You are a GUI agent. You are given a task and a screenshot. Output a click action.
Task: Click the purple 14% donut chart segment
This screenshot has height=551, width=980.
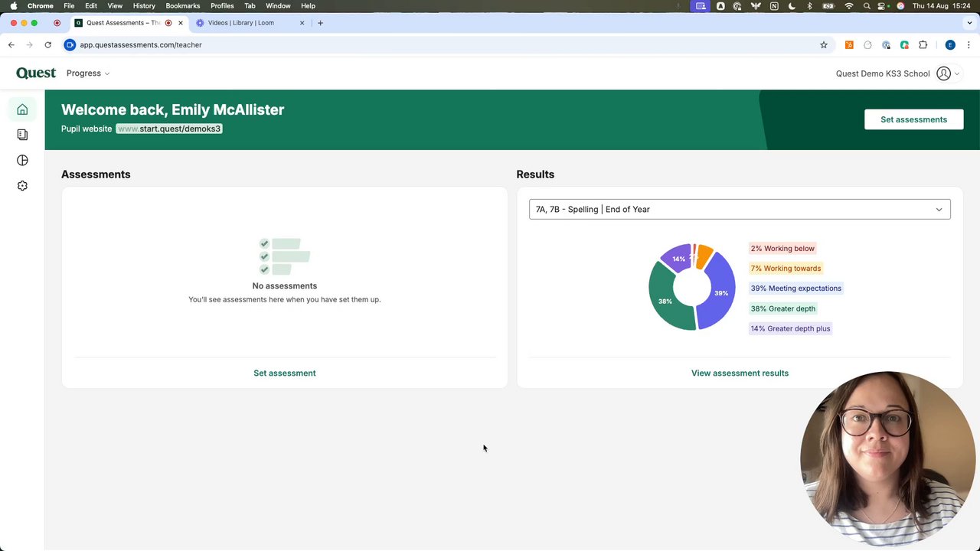coord(677,258)
